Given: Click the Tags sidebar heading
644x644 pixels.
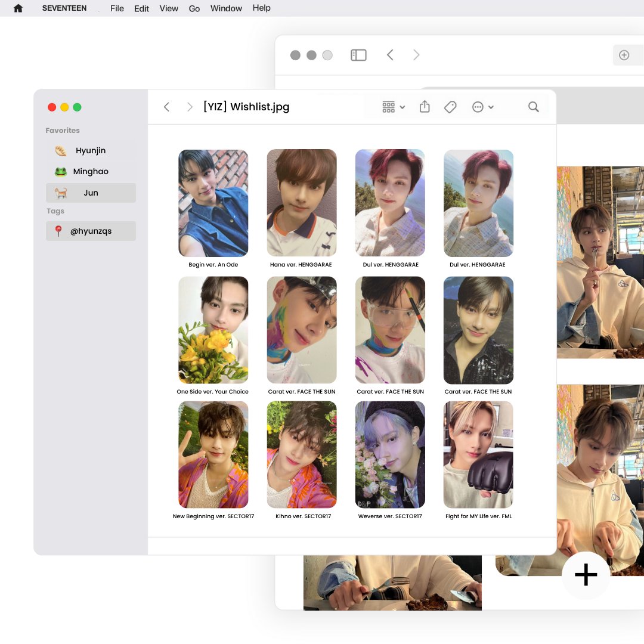Looking at the screenshot, I should tap(55, 211).
